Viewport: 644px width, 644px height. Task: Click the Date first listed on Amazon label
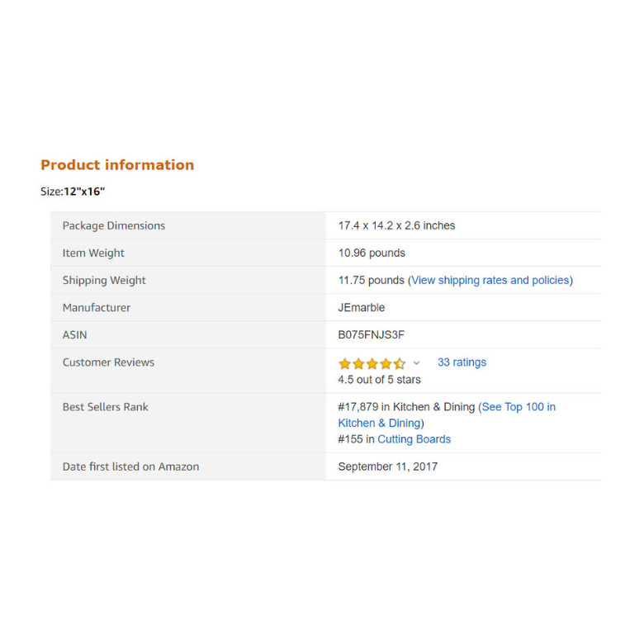(x=130, y=466)
